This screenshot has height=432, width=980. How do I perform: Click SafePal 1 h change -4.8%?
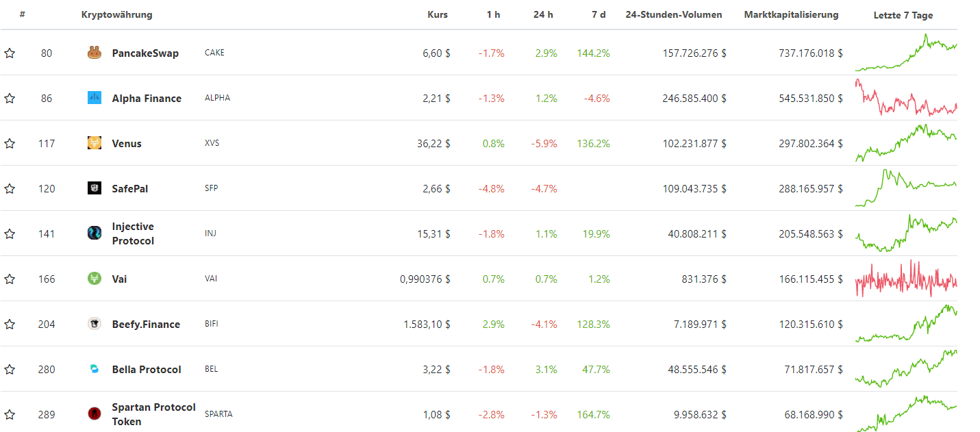pyautogui.click(x=491, y=189)
